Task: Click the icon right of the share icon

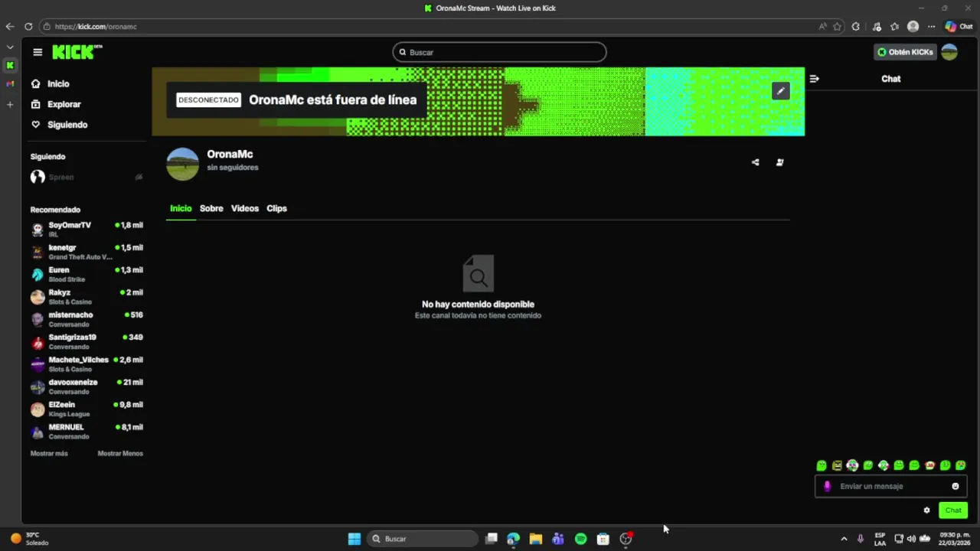Action: 779,162
